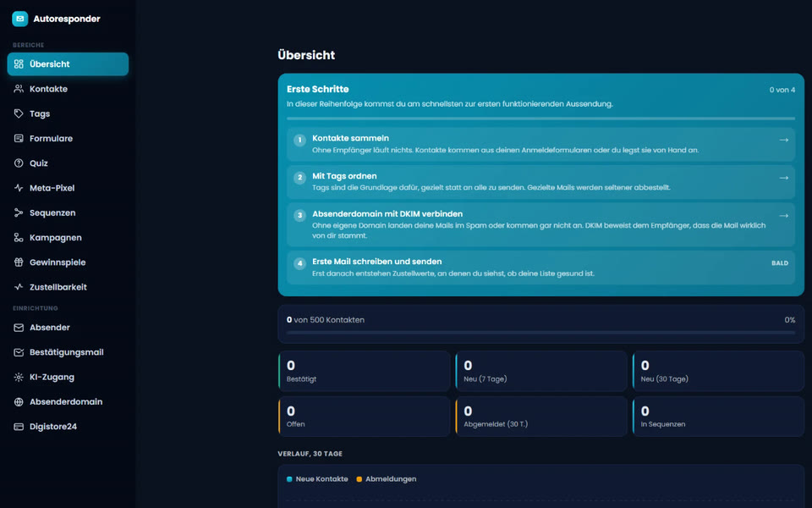Go to the Tags page
Viewport: 812px width, 508px height.
pos(68,113)
